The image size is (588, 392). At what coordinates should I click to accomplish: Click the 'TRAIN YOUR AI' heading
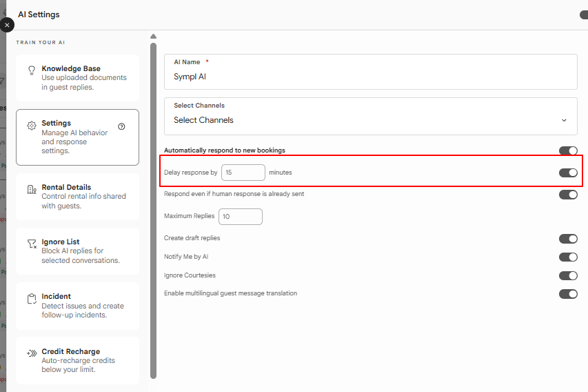pyautogui.click(x=41, y=42)
